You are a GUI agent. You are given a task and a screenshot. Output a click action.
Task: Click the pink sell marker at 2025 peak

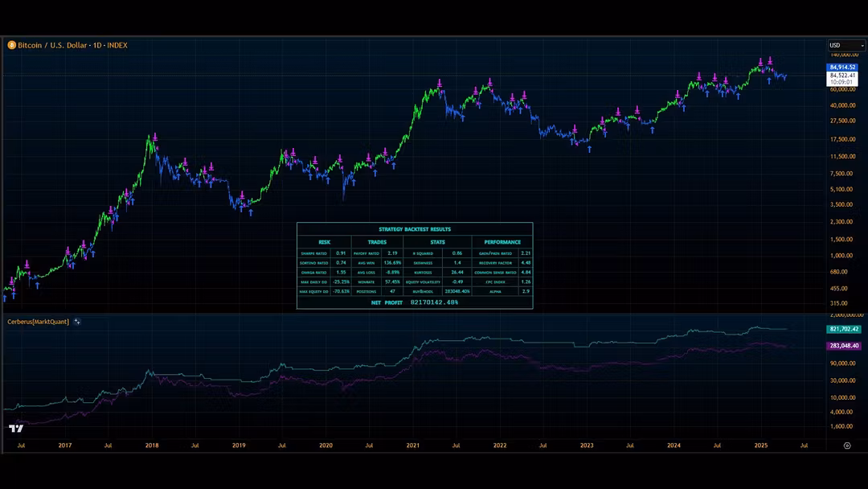tap(770, 61)
